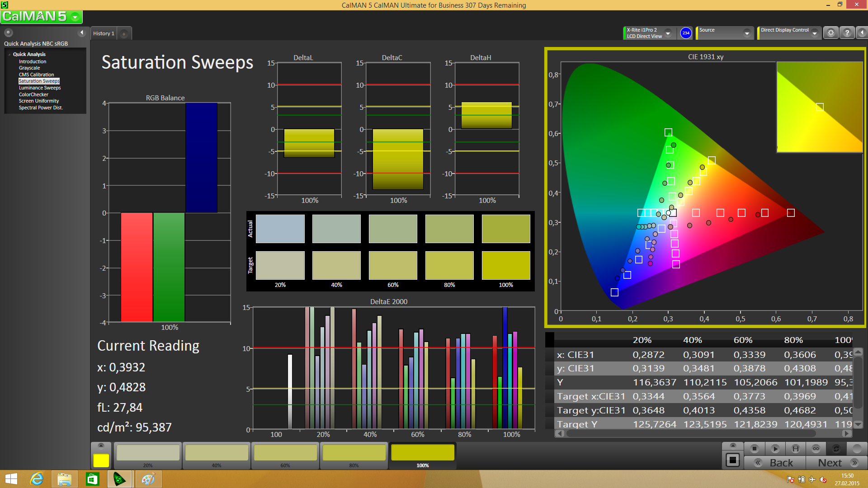Click the stop measurement button
The width and height of the screenshot is (868, 488).
coord(754,449)
